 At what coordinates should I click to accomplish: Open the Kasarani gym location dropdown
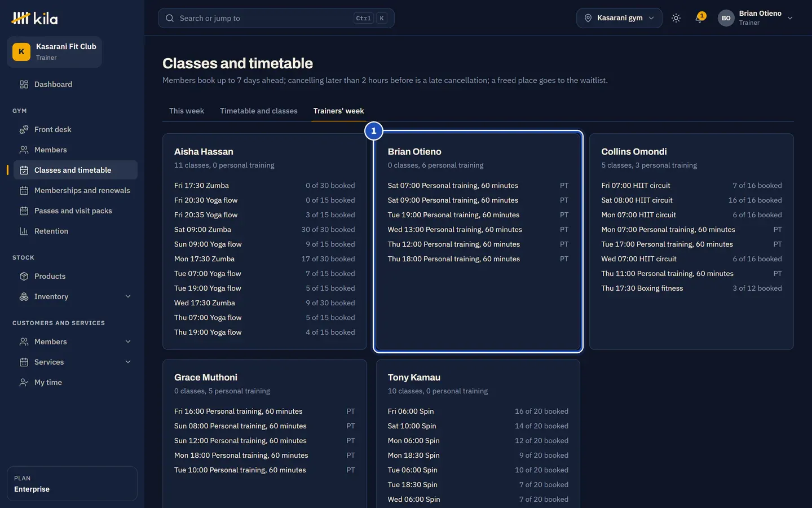pyautogui.click(x=619, y=18)
